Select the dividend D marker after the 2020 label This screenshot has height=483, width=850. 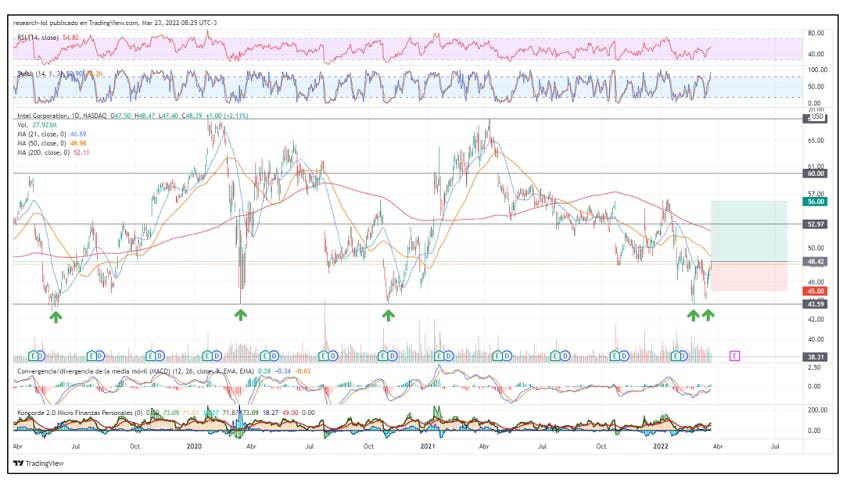coord(216,356)
